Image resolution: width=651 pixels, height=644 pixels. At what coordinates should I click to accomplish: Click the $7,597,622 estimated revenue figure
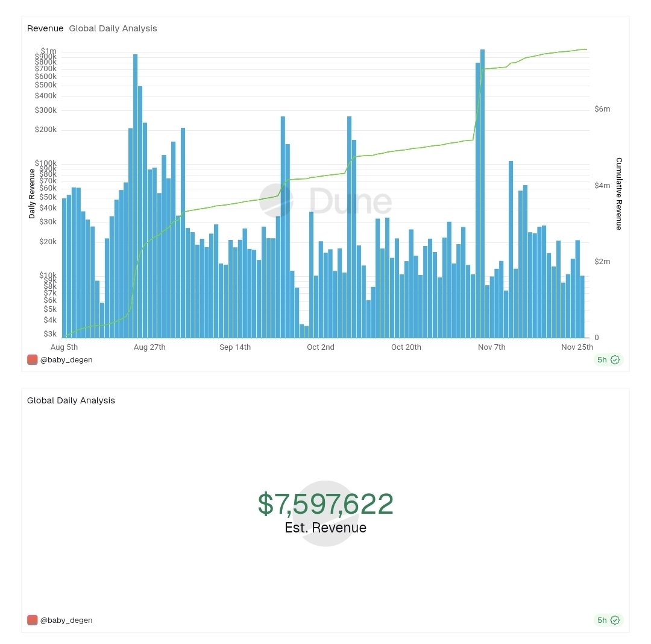[x=325, y=501]
